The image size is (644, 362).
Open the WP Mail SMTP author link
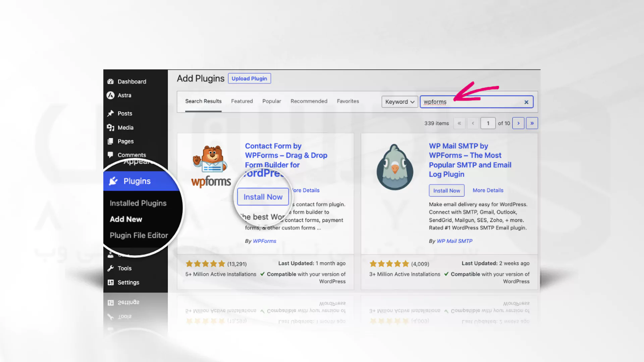point(454,241)
